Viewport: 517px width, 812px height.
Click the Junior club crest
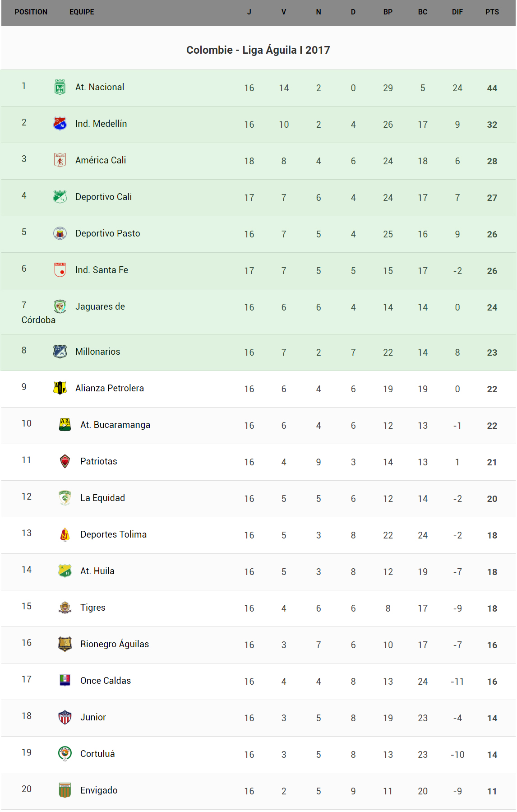65,717
